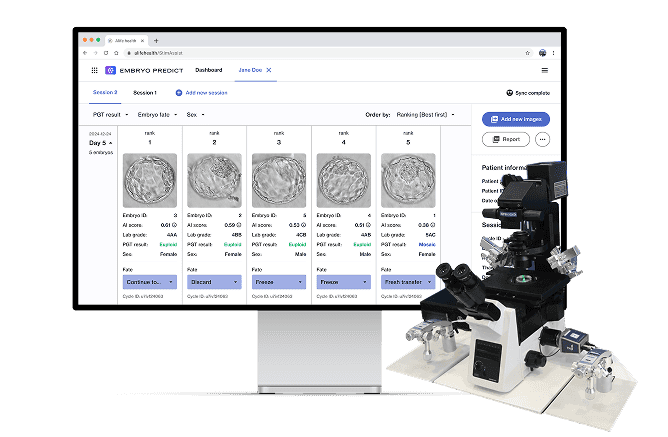Click lab grade 4AA value
Screen dimensions: 668x437
point(172,235)
